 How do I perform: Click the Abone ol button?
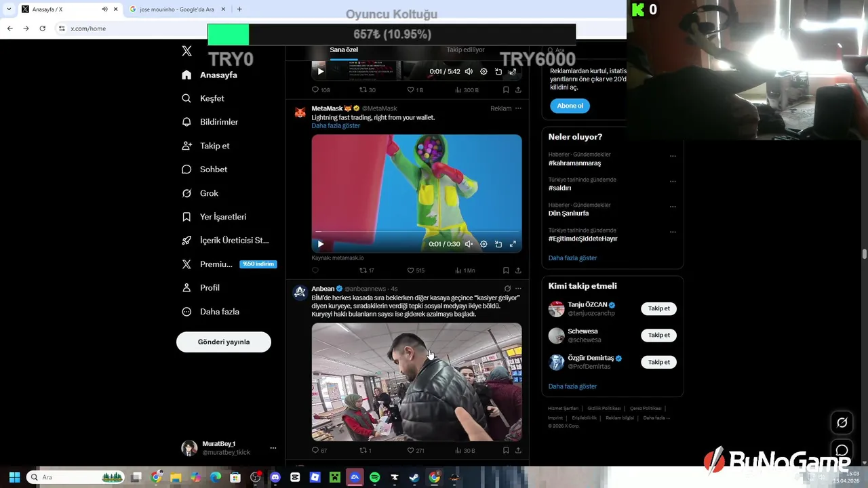click(570, 106)
